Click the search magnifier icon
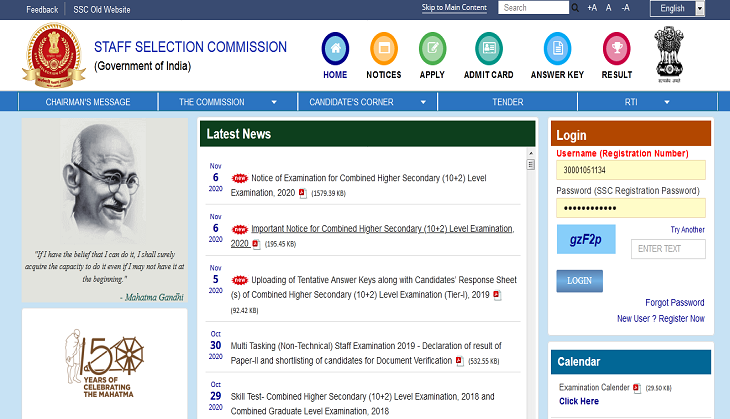Screen dimensions: 730x419 click(x=575, y=8)
